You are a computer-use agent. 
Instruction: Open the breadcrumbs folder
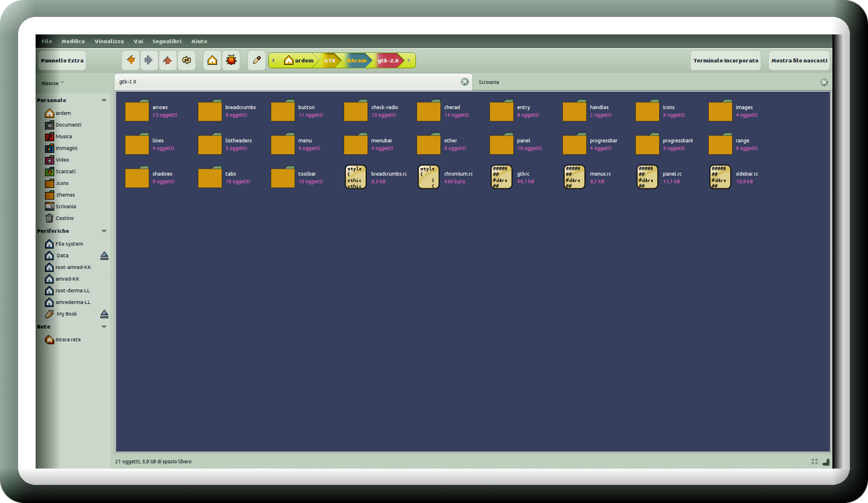pyautogui.click(x=210, y=111)
